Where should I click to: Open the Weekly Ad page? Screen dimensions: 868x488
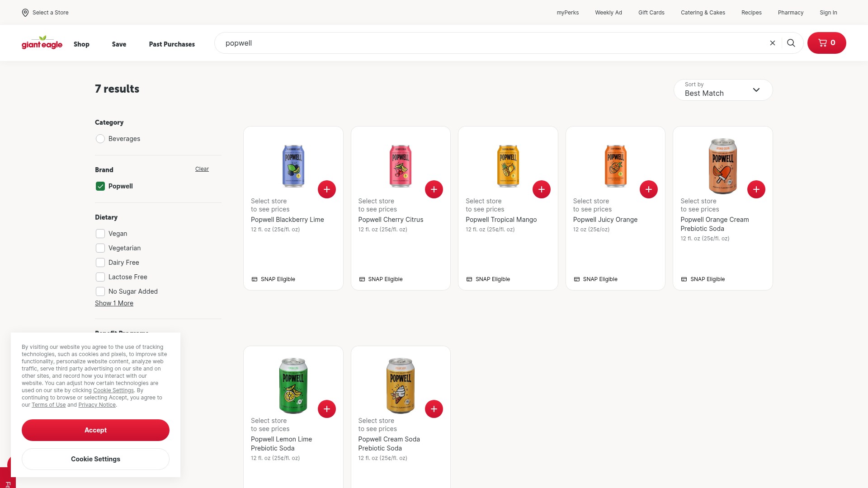click(x=609, y=13)
